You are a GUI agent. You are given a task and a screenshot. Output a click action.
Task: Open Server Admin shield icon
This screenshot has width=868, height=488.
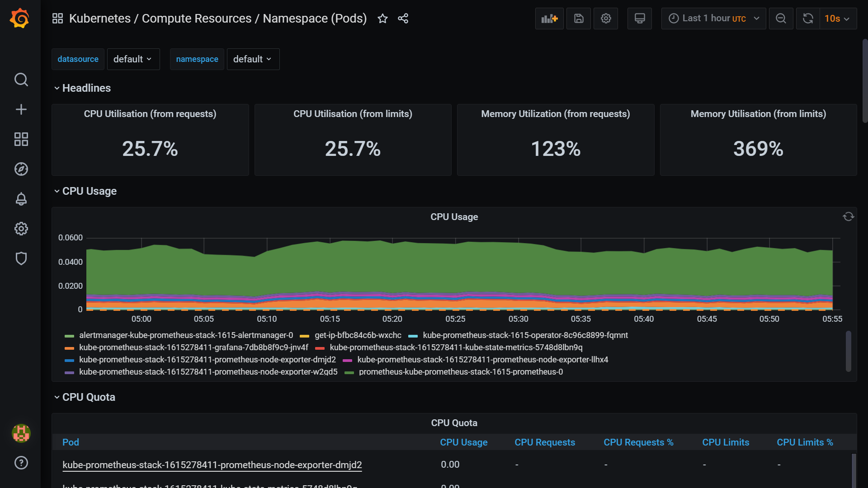(x=21, y=258)
